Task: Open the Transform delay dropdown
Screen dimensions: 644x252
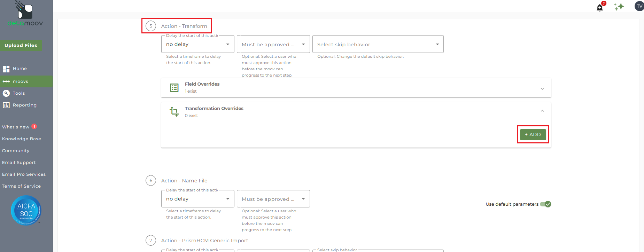Action: [x=198, y=44]
